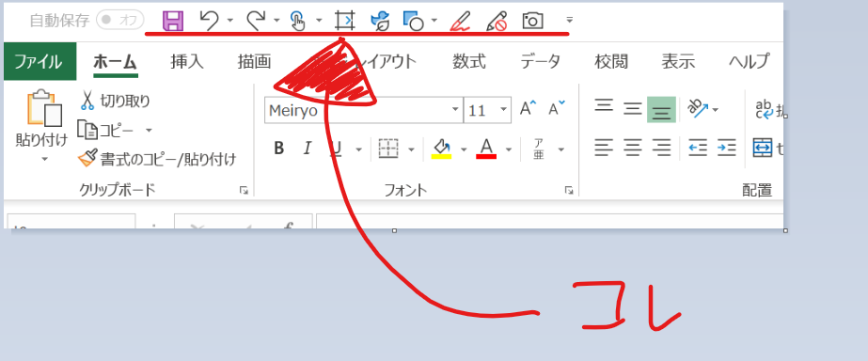Open the Underline style dropdown
Viewport: 868px width, 361px height.
pos(358,149)
